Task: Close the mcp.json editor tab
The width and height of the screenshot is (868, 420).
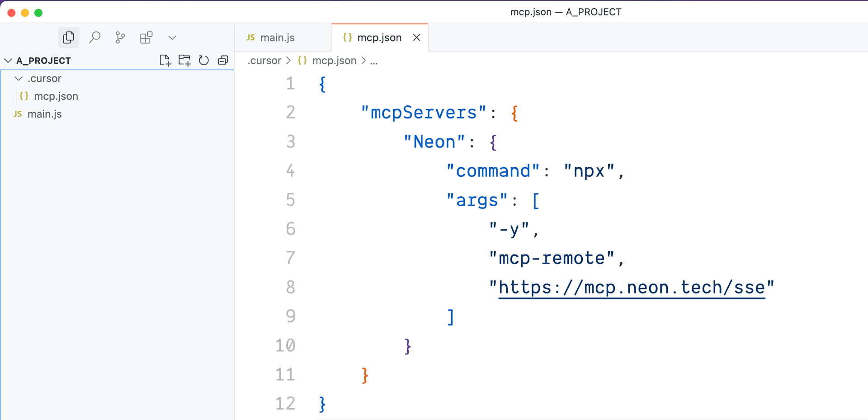Action: (416, 38)
